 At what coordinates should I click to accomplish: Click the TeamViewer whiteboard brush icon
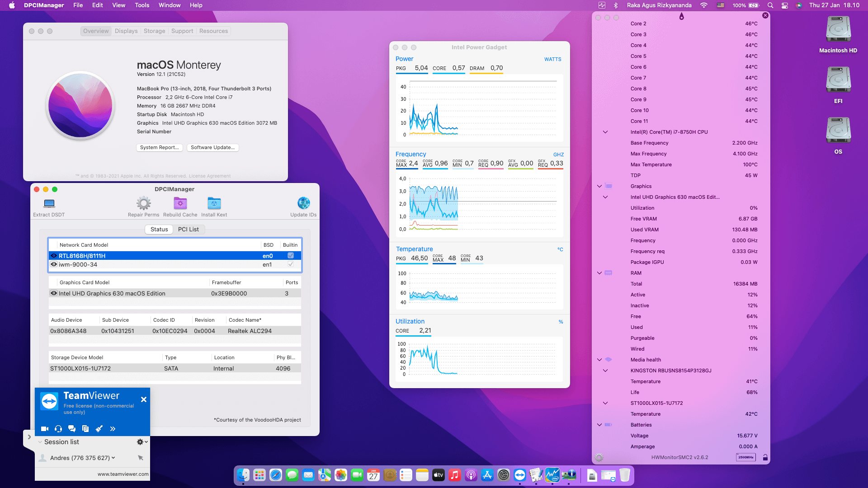[x=99, y=429]
